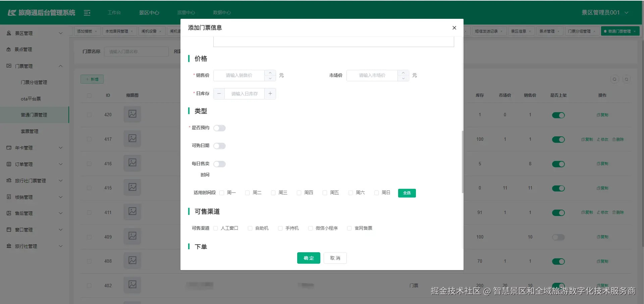
Task: Check the 周五 checkbox
Action: (325, 193)
